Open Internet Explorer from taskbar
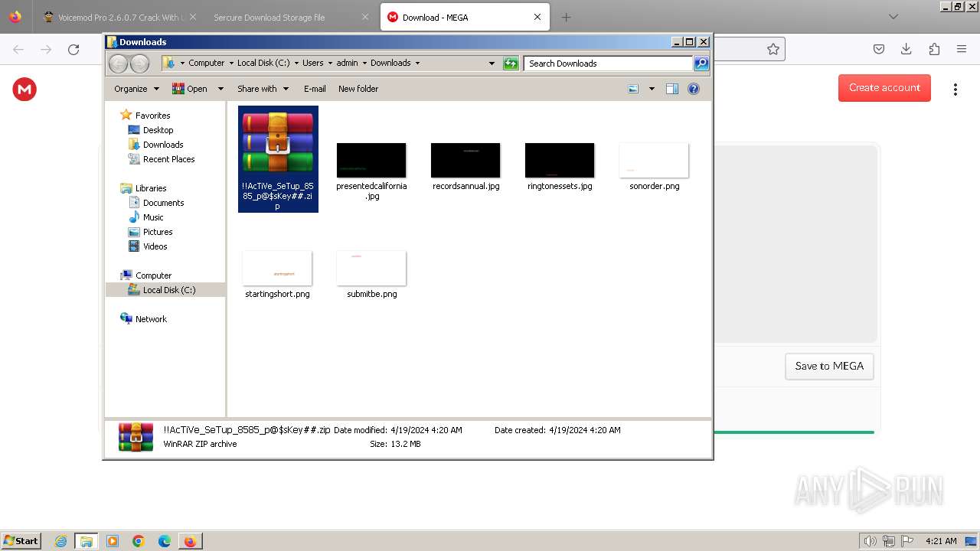This screenshot has height=551, width=980. pos(60,541)
